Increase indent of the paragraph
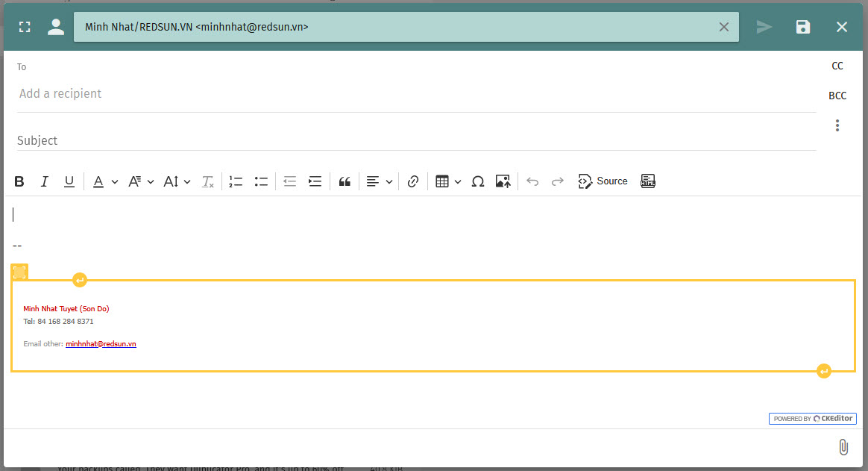 tap(315, 181)
